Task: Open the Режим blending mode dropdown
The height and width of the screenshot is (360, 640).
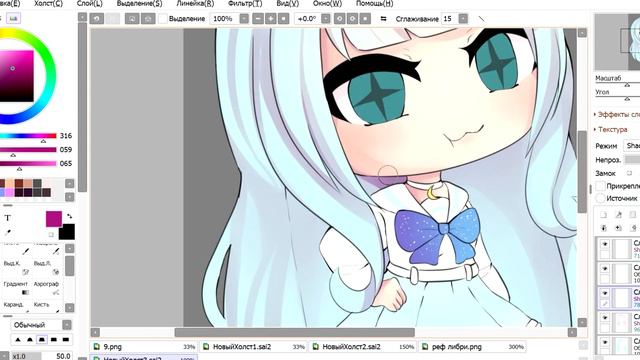Action: tap(631, 146)
